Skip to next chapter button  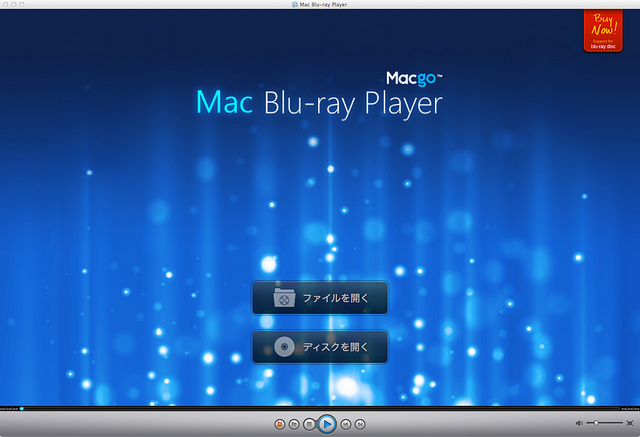tap(360, 424)
